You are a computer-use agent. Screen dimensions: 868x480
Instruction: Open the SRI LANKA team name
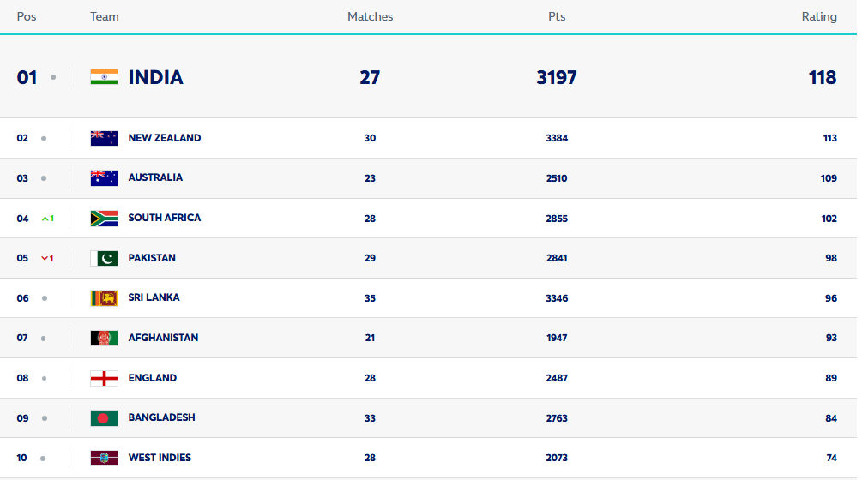(x=154, y=297)
